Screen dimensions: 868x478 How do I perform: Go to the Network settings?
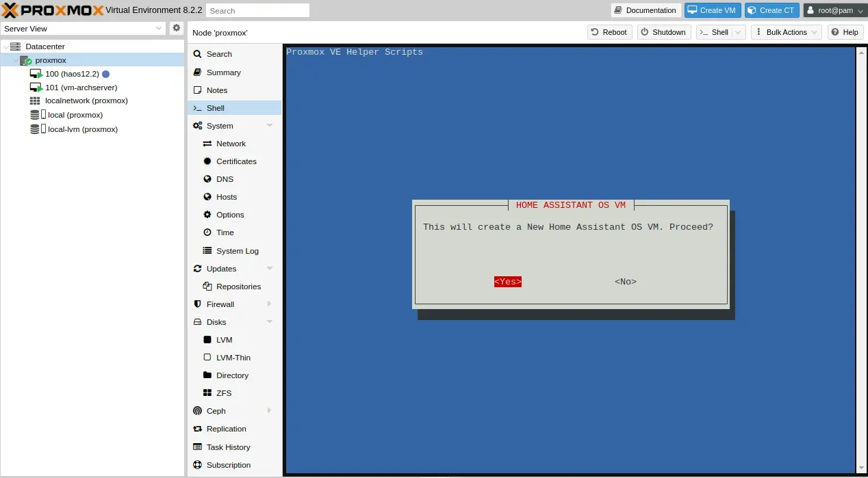pos(231,144)
